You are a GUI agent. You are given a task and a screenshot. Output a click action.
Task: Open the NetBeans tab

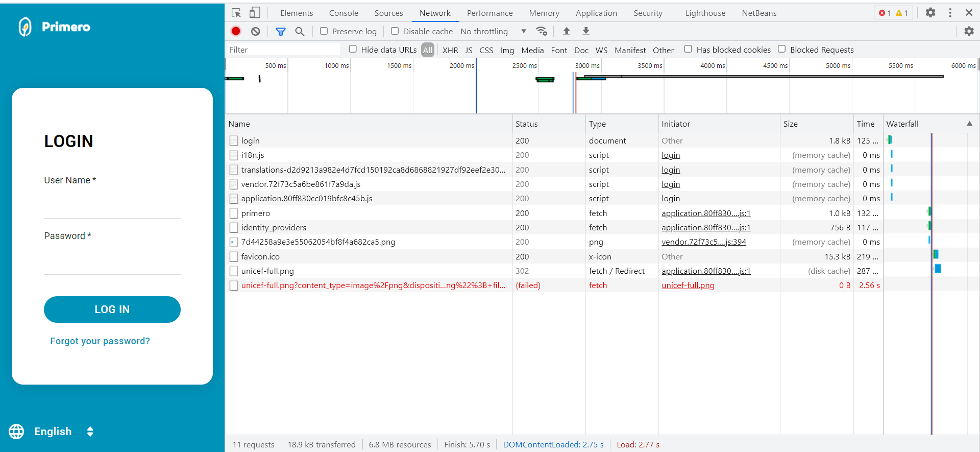(759, 13)
